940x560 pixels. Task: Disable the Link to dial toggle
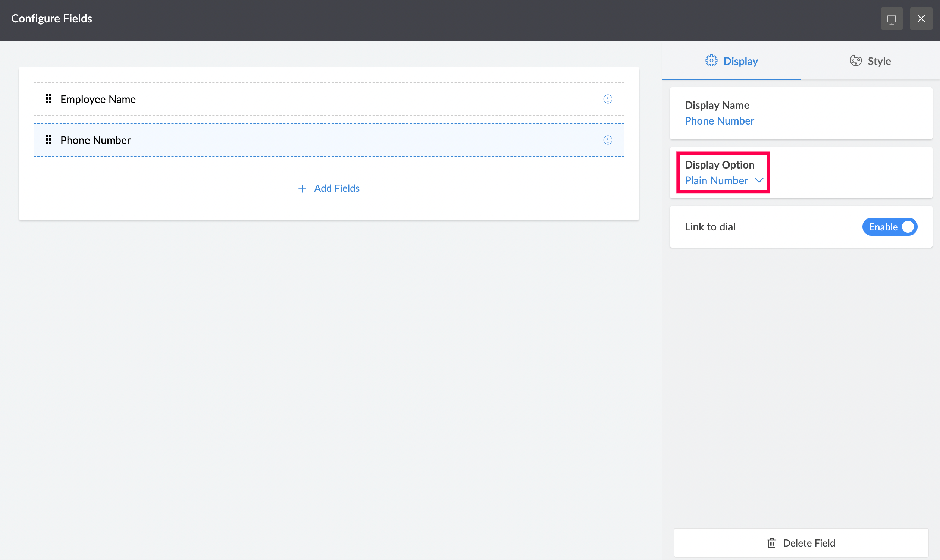pos(889,227)
